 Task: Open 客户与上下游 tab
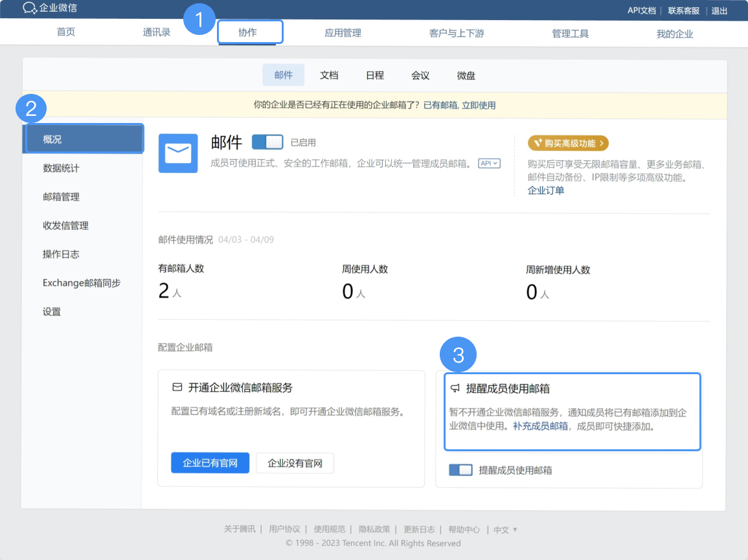457,34
